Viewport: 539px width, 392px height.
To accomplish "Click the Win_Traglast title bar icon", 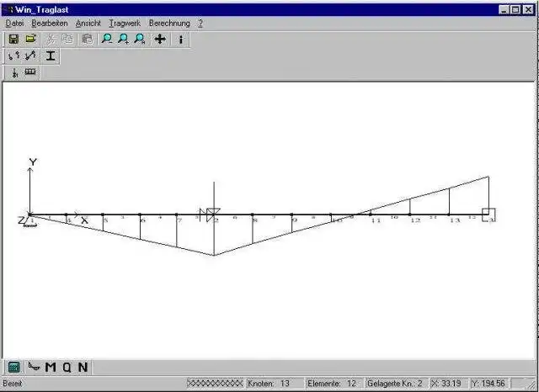I will (x=9, y=9).
